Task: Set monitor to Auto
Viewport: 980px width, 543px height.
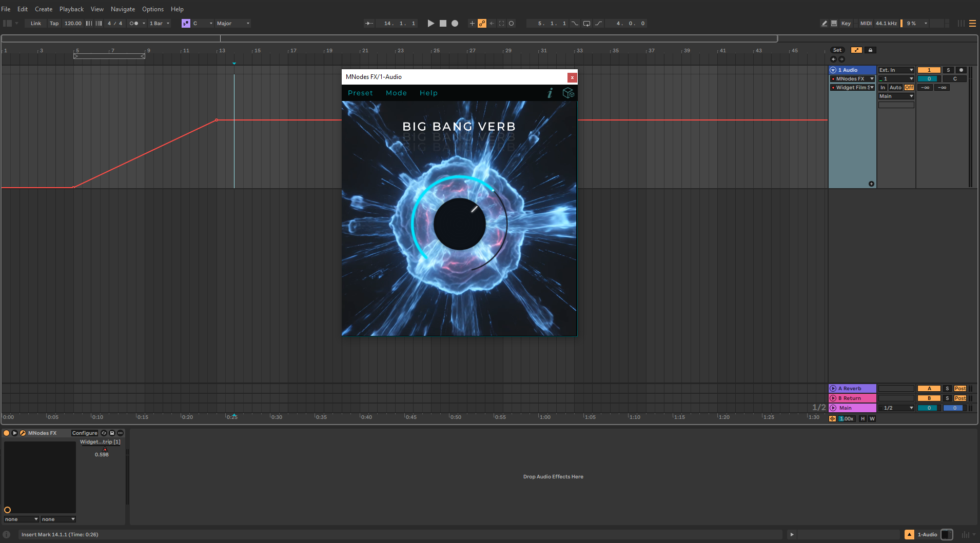Action: 895,88
